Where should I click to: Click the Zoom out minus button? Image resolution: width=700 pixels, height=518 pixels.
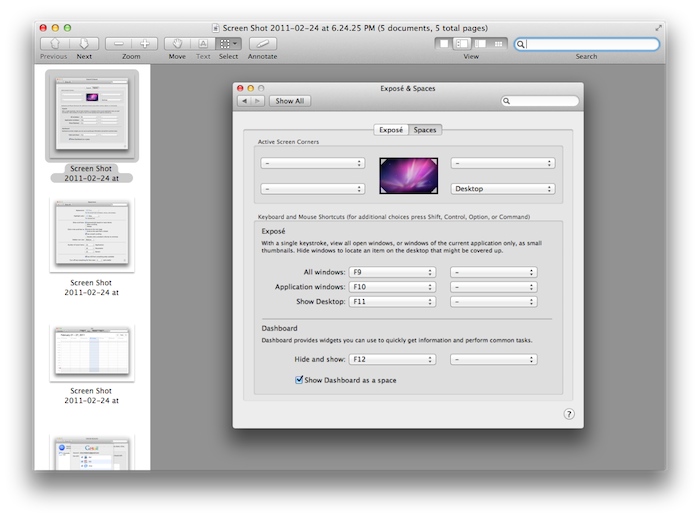coord(119,44)
